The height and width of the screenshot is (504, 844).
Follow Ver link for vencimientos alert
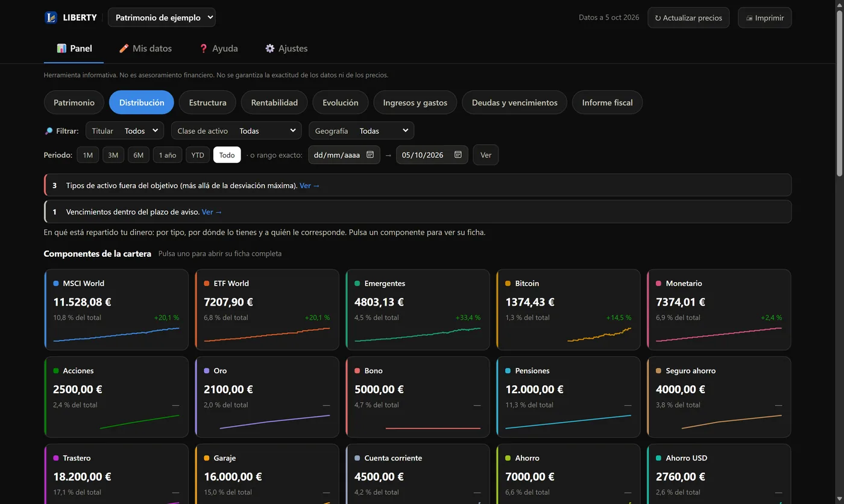[212, 212]
